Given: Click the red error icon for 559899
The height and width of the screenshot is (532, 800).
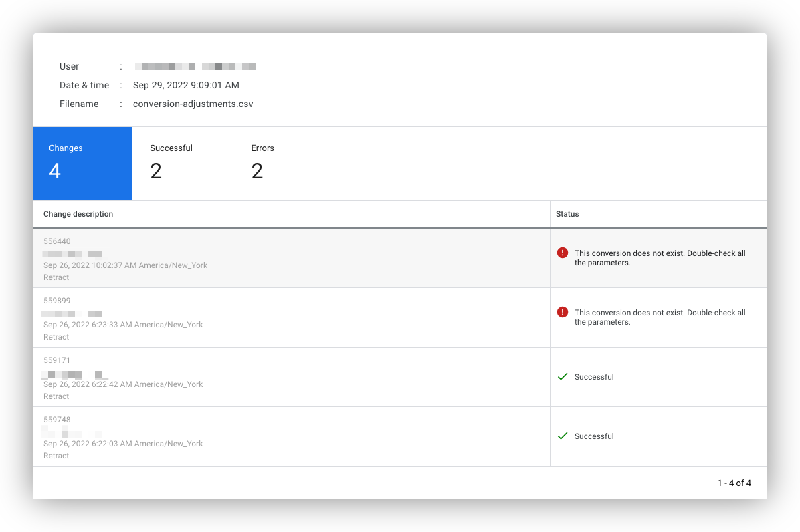Looking at the screenshot, I should pyautogui.click(x=563, y=312).
